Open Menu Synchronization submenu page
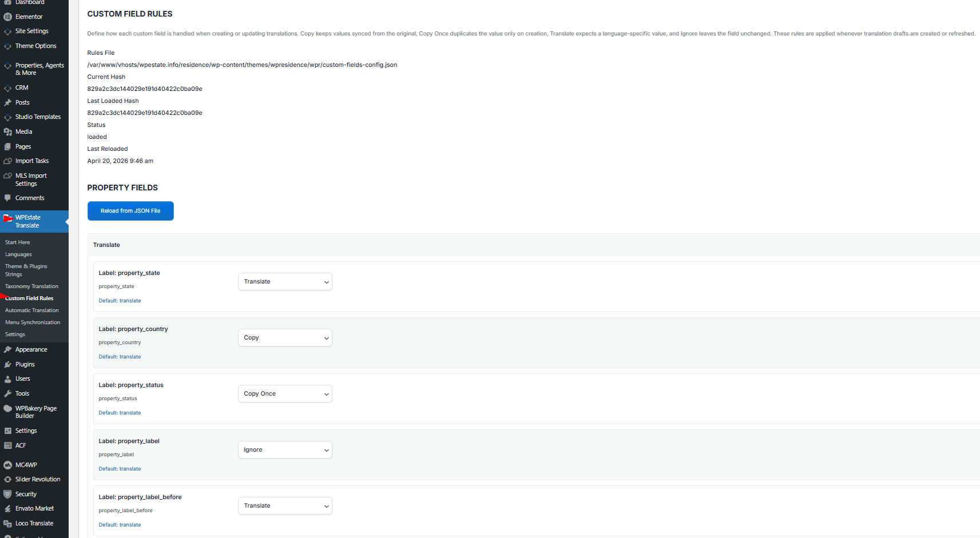Viewport: 980px width, 538px height. coord(33,322)
